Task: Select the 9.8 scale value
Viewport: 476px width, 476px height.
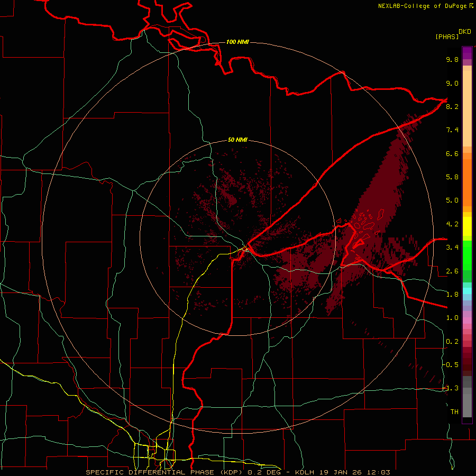Action: pos(452,60)
